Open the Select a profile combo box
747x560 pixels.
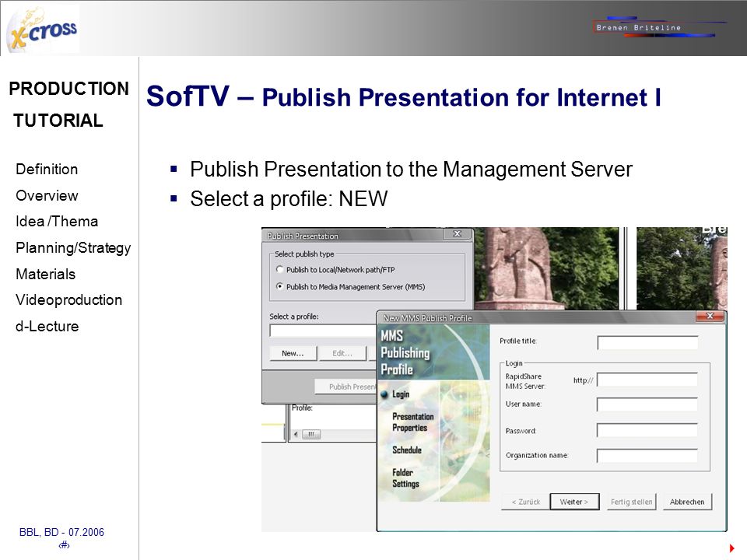coord(322,331)
